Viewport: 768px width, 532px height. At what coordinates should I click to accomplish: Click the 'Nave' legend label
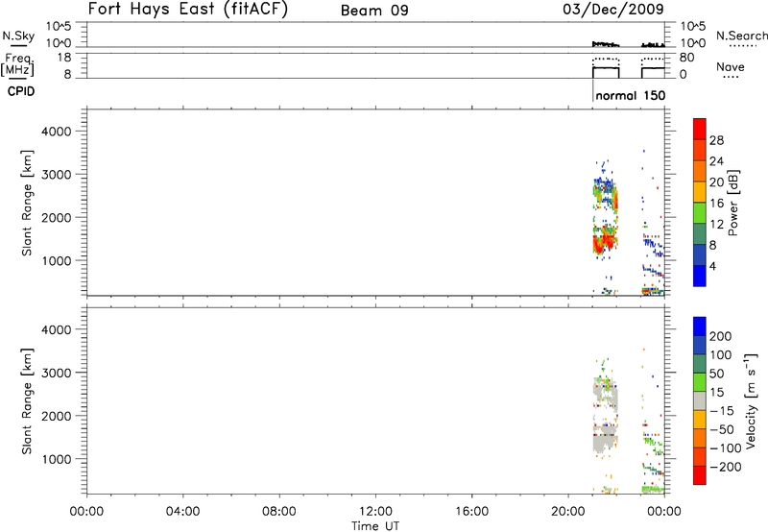click(x=731, y=66)
